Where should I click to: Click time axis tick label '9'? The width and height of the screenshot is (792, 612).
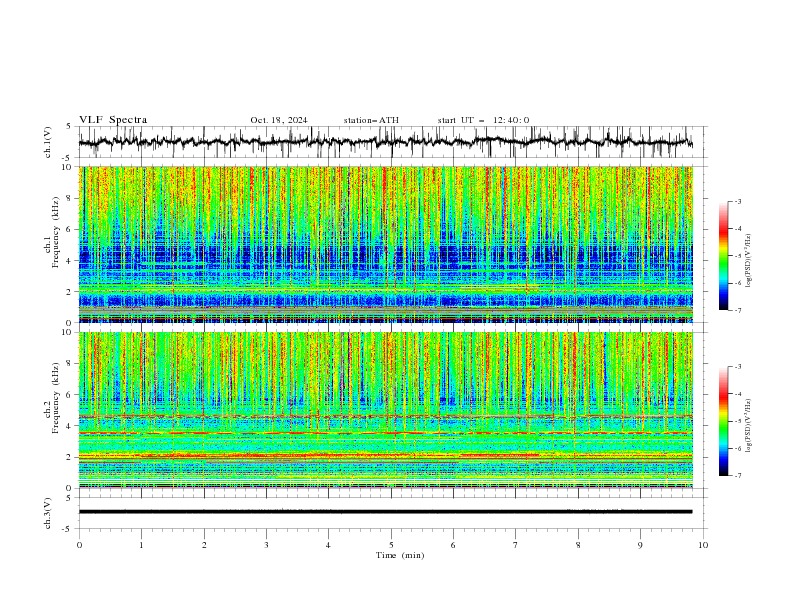pos(640,545)
